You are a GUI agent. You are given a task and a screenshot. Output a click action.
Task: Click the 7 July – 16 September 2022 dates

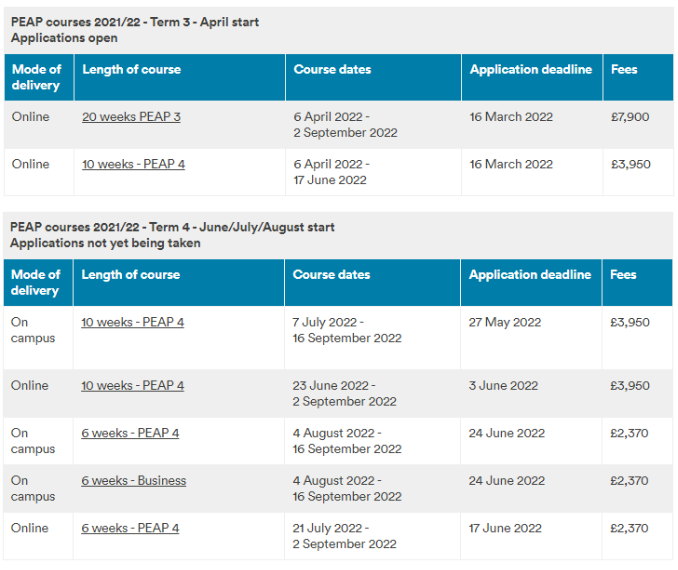[346, 330]
